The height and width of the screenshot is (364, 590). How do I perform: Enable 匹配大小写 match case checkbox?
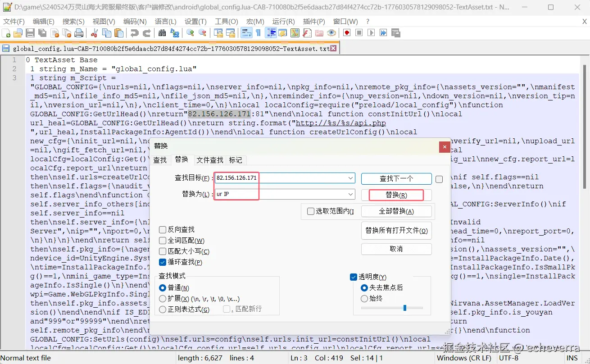(163, 251)
